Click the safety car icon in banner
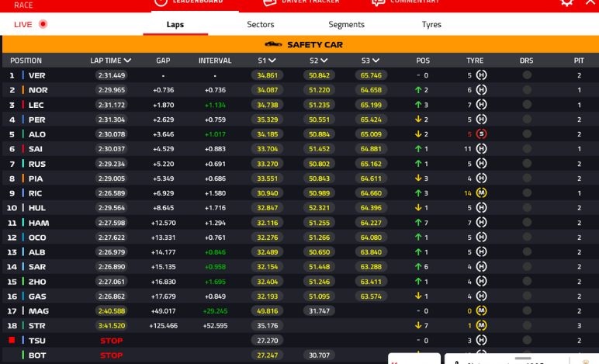The width and height of the screenshot is (599, 364). 272,45
